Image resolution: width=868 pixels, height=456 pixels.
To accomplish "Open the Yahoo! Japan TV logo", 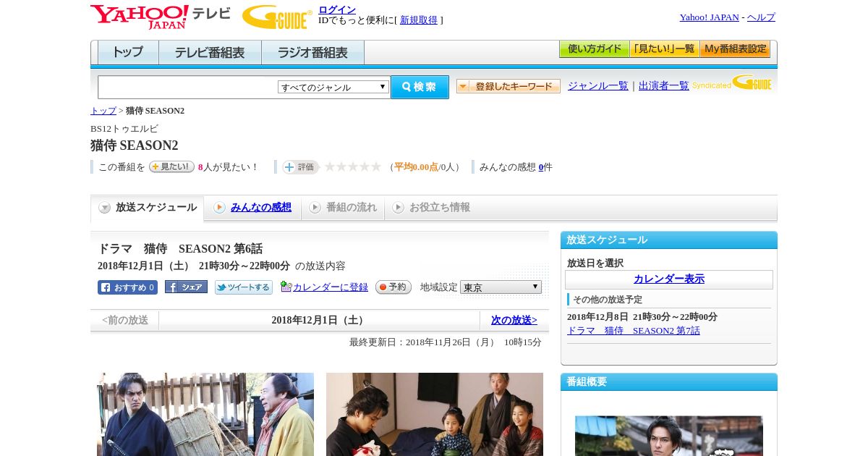I will tap(160, 17).
